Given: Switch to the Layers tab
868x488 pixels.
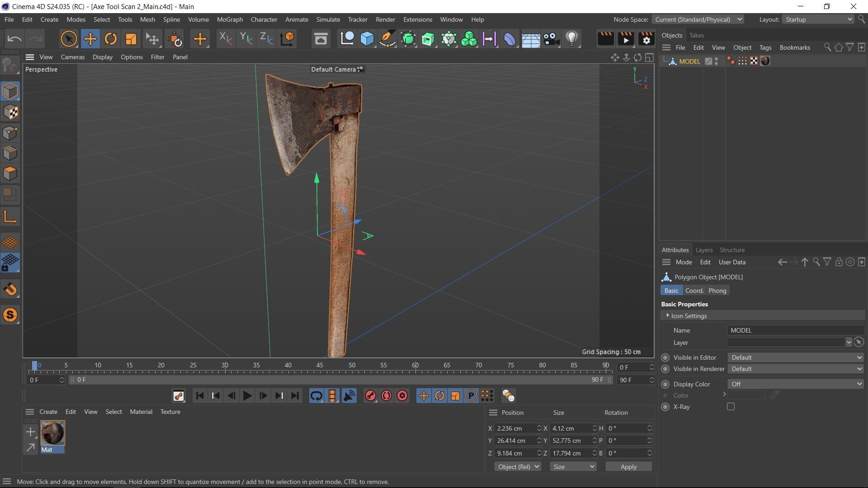Looking at the screenshot, I should pyautogui.click(x=704, y=250).
